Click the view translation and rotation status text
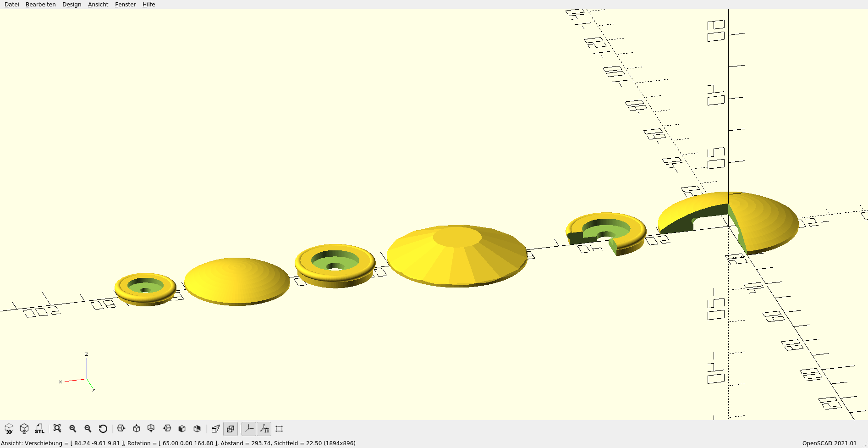Image resolution: width=868 pixels, height=448 pixels. [x=178, y=443]
